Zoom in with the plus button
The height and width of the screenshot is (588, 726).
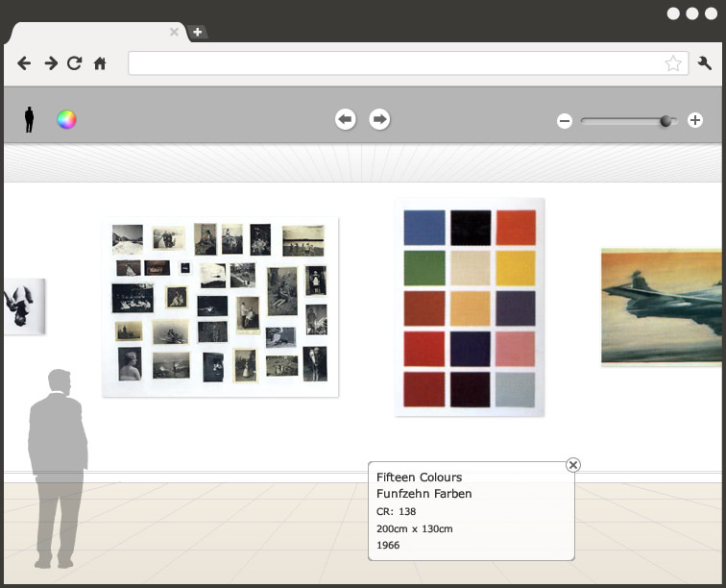point(695,121)
